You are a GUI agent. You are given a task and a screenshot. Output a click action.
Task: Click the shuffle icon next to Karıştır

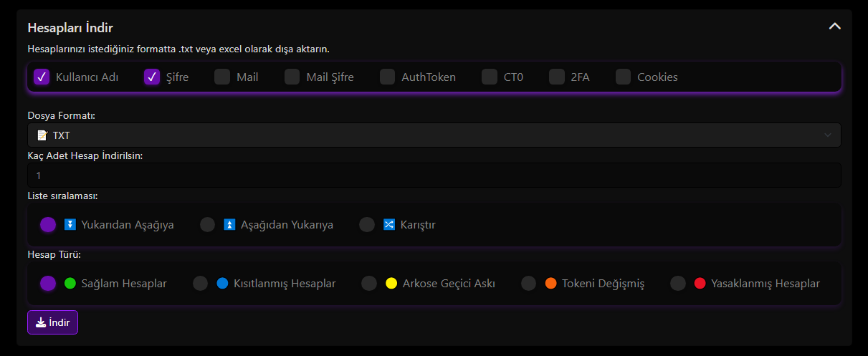point(389,224)
